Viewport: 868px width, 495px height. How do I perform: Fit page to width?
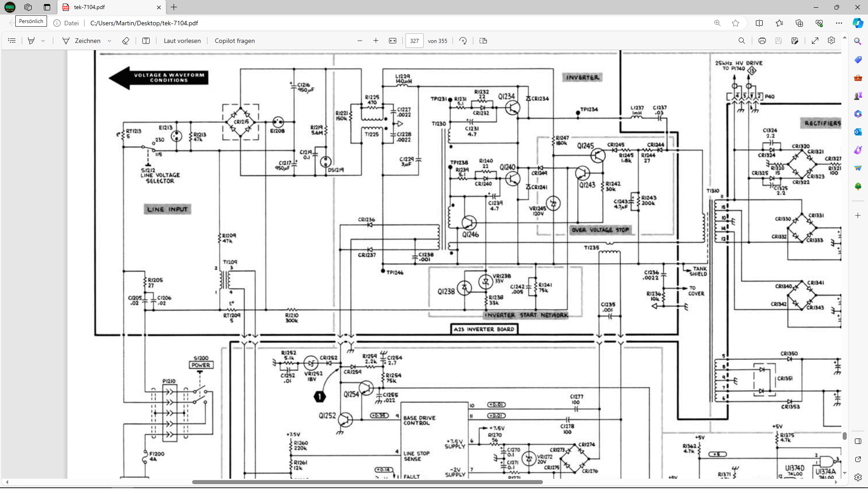[393, 41]
